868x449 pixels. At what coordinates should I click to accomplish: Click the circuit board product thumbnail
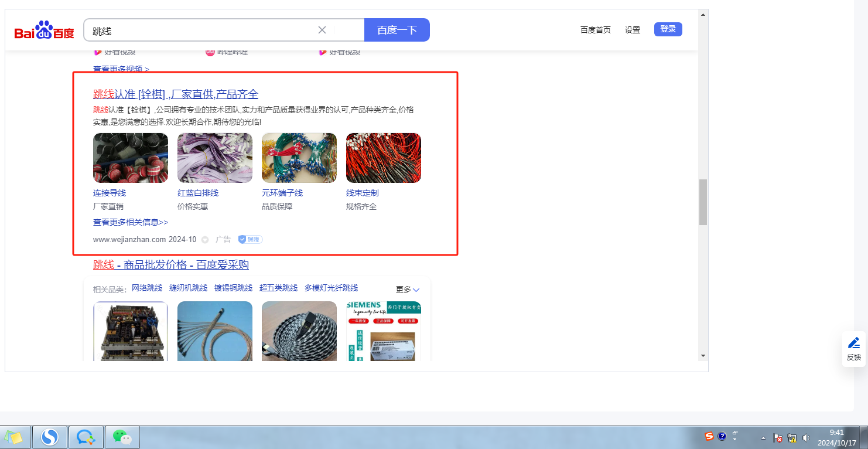point(131,331)
